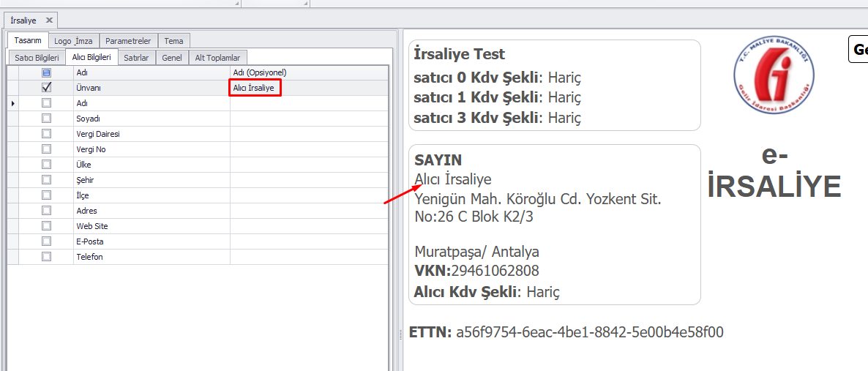Enable the Vergi Dairesi checkbox

[46, 134]
